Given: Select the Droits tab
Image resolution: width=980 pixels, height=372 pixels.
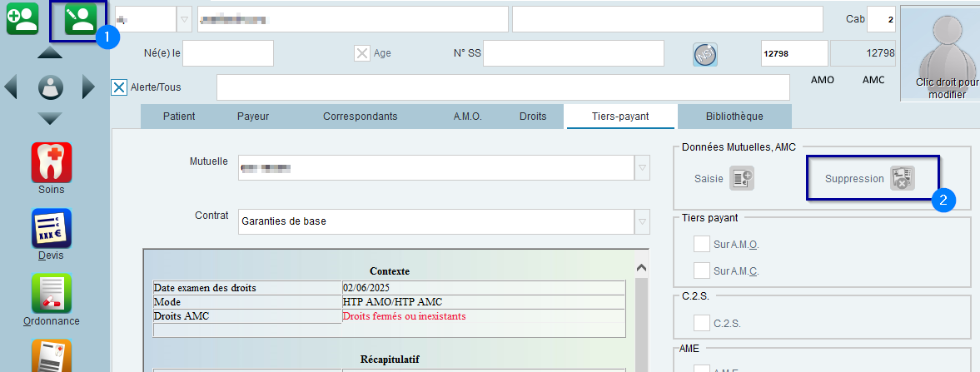Looking at the screenshot, I should [x=533, y=117].
